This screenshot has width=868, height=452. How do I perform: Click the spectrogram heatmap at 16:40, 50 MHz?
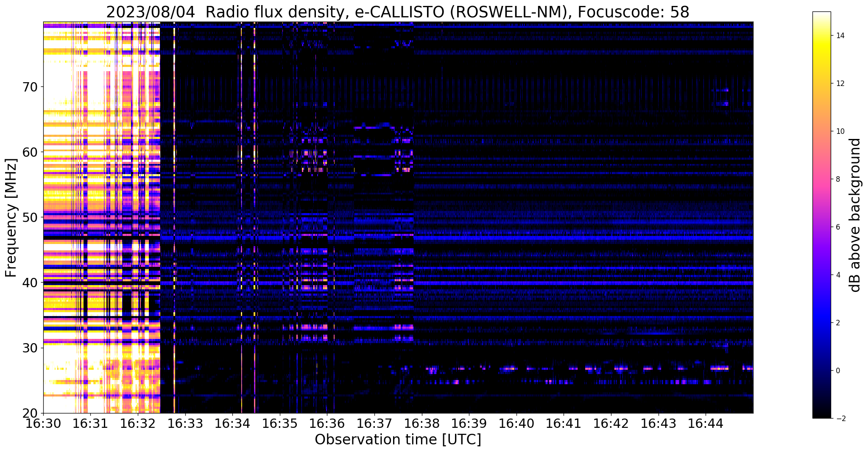pos(516,217)
